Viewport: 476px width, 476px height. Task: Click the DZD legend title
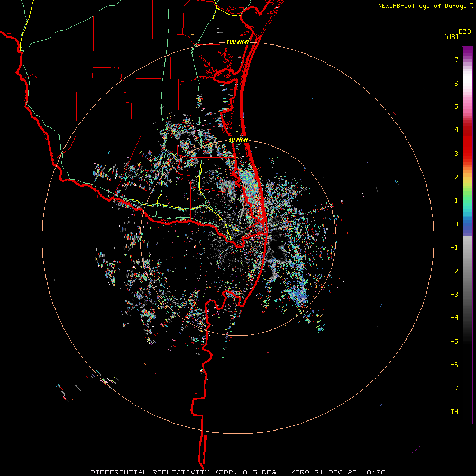(465, 32)
